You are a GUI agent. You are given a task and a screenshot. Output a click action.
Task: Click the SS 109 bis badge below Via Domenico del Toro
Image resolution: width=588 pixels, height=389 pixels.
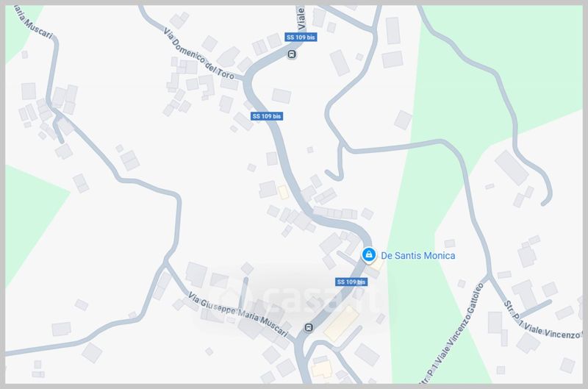coord(267,116)
